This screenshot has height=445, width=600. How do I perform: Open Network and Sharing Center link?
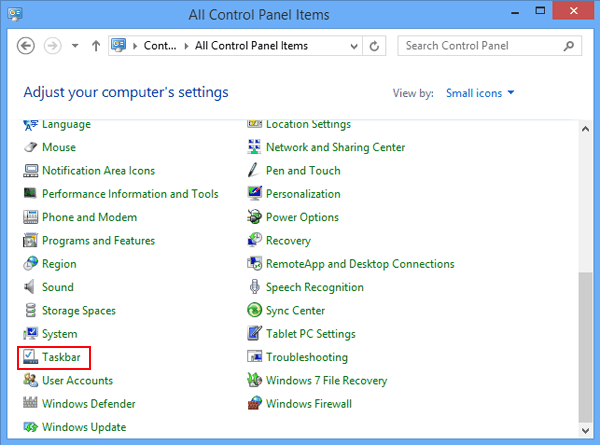336,147
